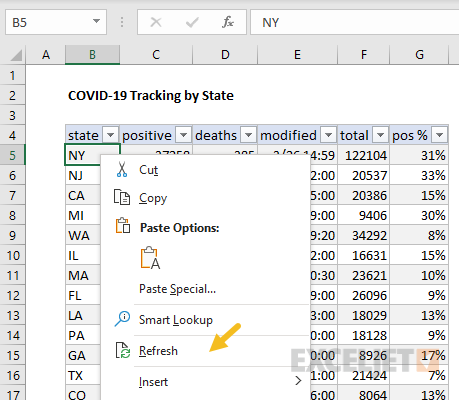Open the Name Box dropdown arrow
459x400 pixels.
tap(96, 21)
